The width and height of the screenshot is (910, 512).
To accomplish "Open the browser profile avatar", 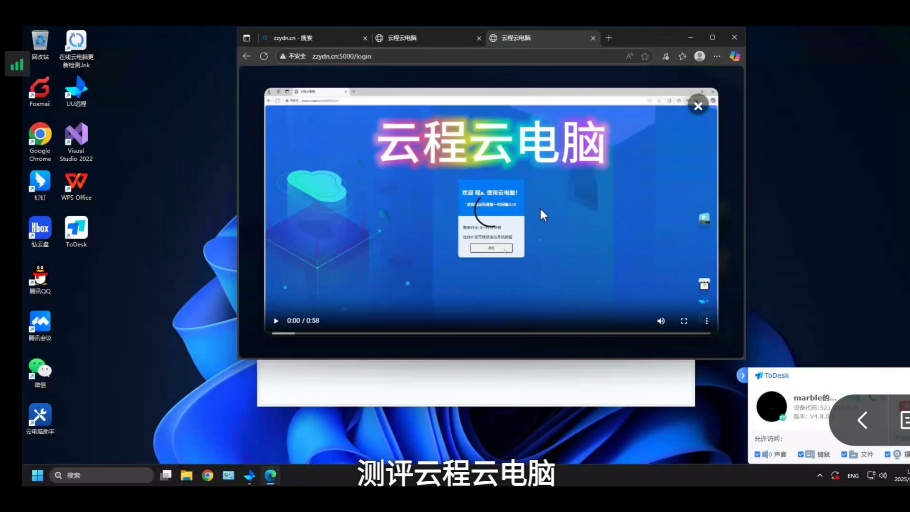I will (x=700, y=56).
